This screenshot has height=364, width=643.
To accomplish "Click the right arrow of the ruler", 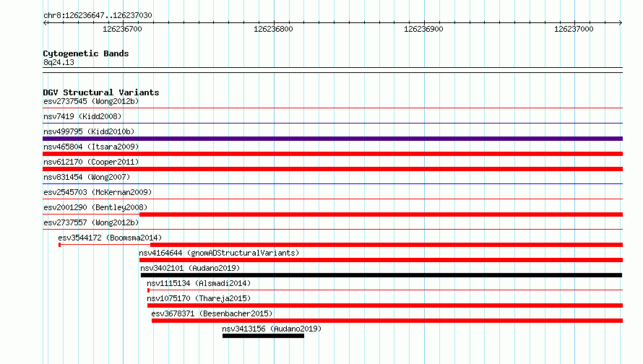I will (x=621, y=23).
